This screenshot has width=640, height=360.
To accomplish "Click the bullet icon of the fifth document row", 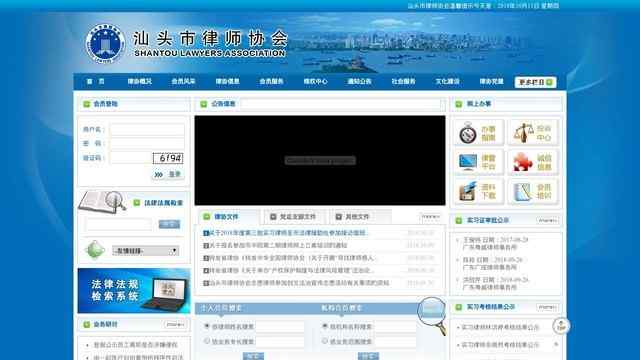I will 206,283.
